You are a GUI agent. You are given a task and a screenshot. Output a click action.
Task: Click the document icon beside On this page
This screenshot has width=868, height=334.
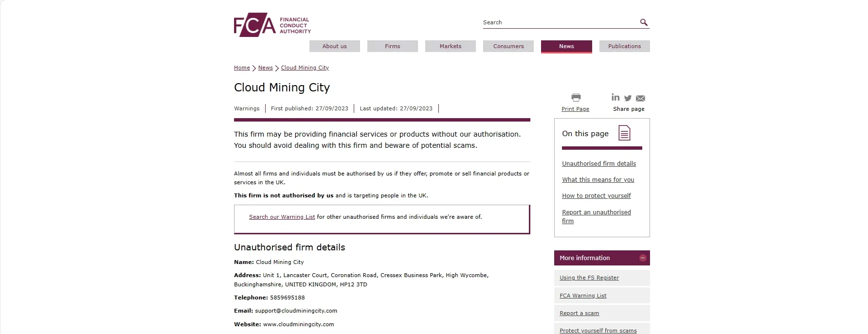(x=624, y=133)
